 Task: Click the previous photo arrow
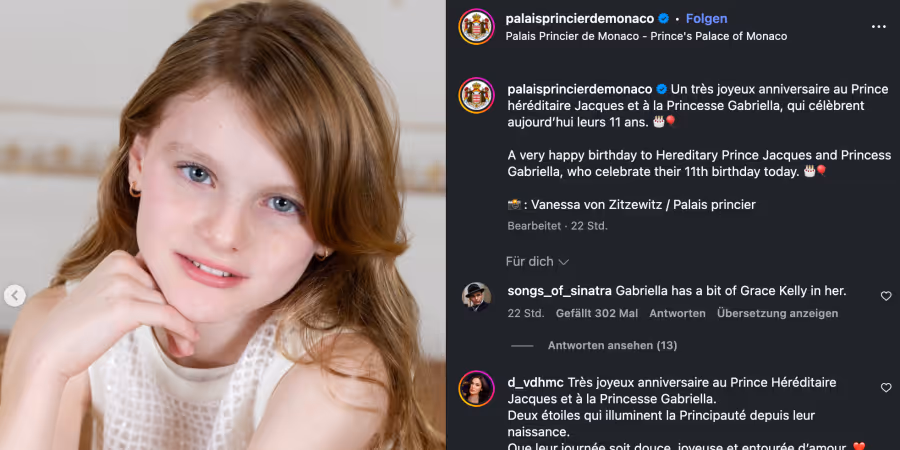click(x=14, y=295)
